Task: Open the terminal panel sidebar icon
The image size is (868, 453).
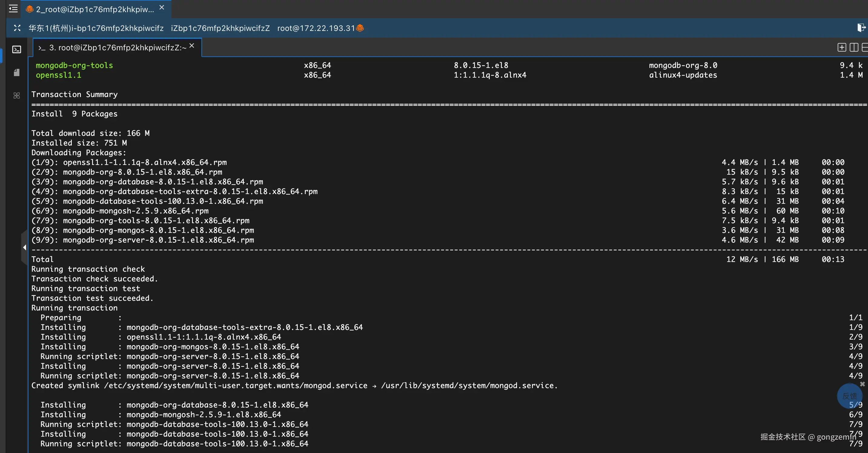Action: (17, 50)
